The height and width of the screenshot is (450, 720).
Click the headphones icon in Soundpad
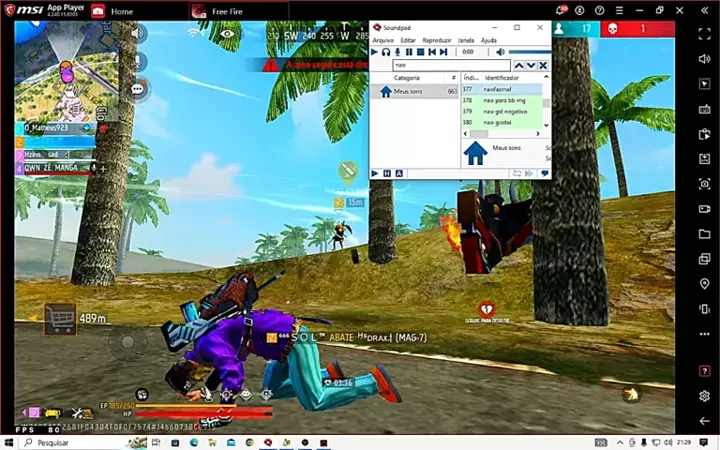(x=386, y=51)
